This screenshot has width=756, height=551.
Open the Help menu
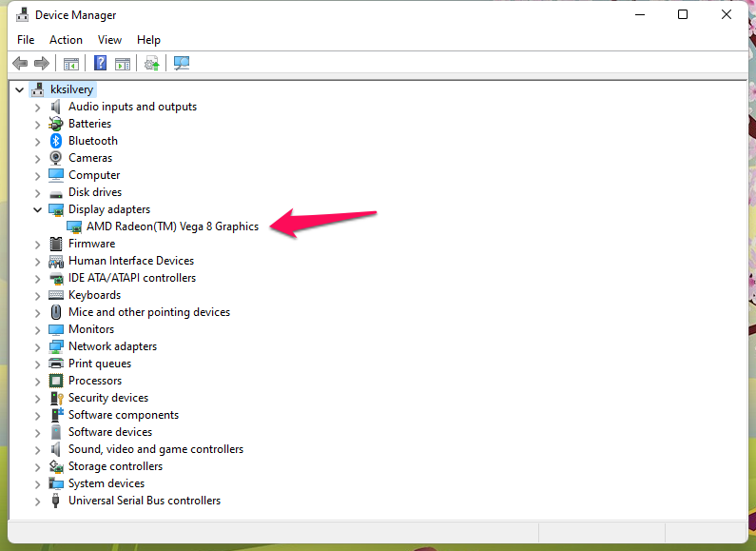[148, 40]
